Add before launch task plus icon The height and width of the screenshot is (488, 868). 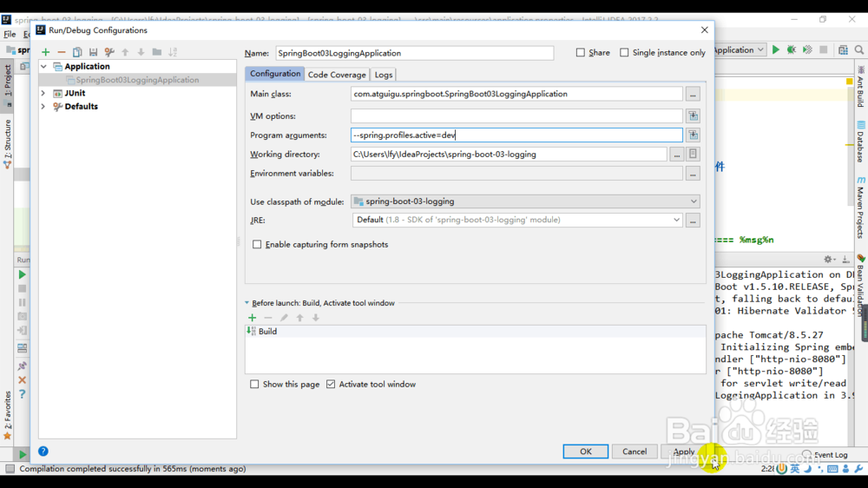[x=252, y=318]
